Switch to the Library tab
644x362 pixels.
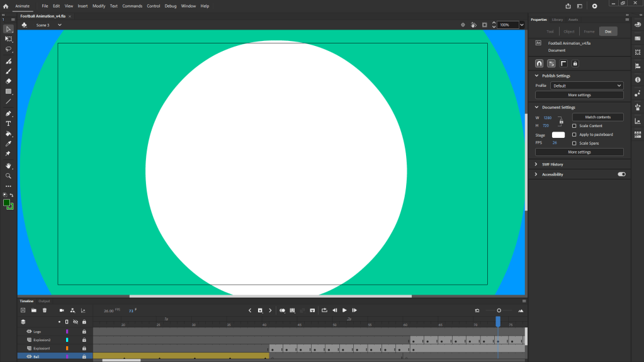pos(557,20)
